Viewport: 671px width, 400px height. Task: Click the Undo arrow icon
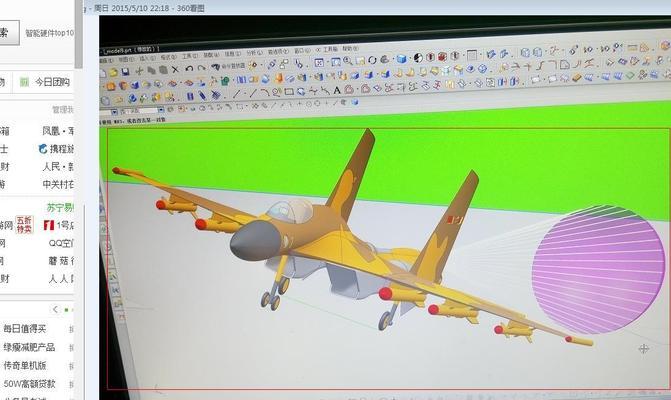pos(189,68)
